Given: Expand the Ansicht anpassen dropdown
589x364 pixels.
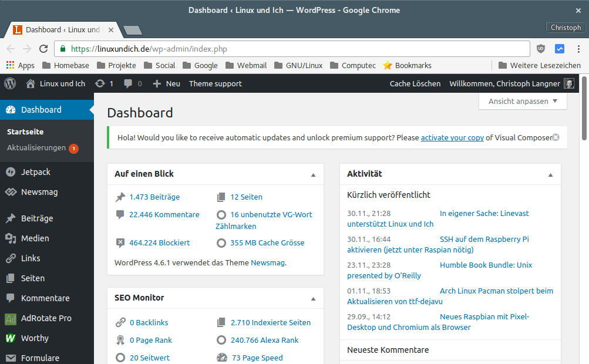Looking at the screenshot, I should point(523,101).
